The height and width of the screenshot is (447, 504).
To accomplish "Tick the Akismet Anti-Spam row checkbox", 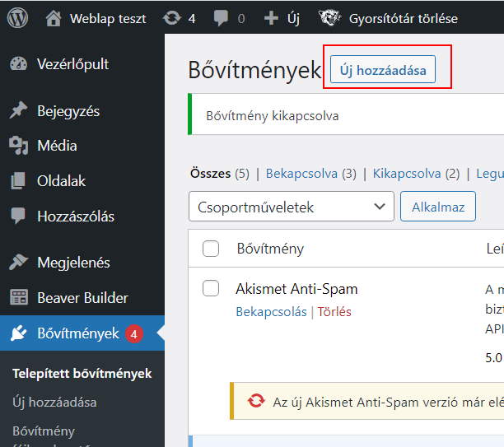I will coord(211,288).
